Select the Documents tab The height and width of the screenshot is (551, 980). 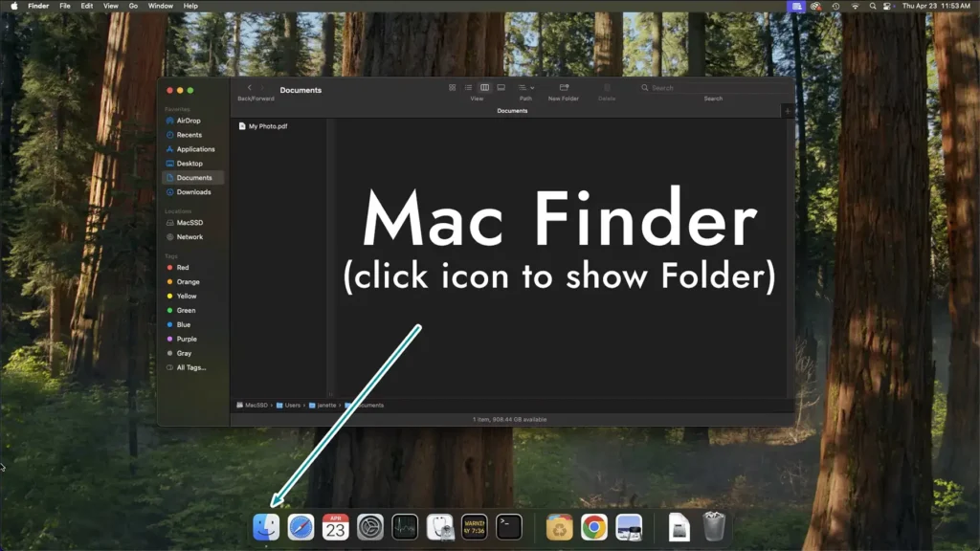pyautogui.click(x=513, y=110)
